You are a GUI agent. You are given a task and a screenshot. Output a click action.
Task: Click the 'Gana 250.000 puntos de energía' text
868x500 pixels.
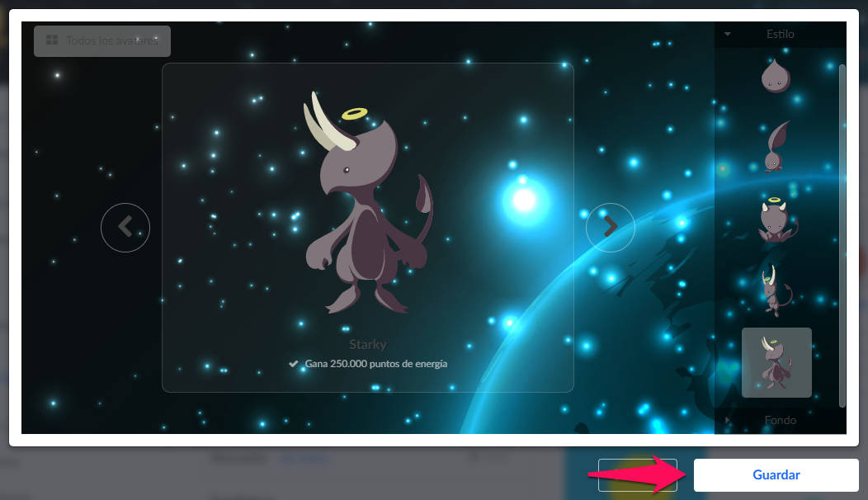click(x=376, y=364)
